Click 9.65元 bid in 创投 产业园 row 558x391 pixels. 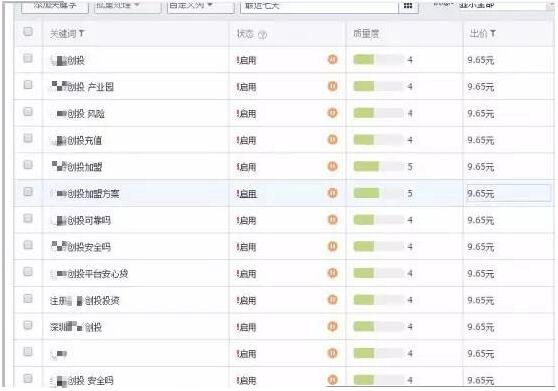(481, 86)
